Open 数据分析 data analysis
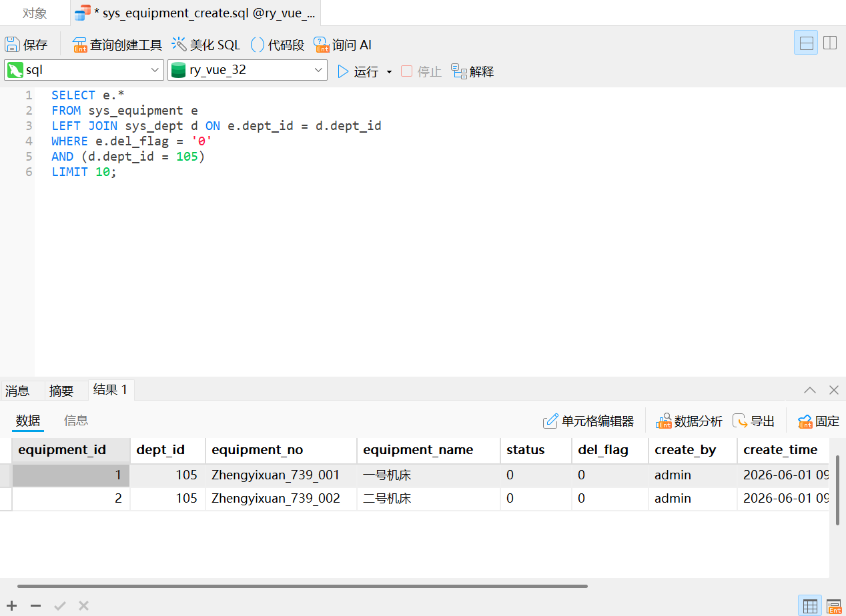The image size is (846, 616). point(689,421)
